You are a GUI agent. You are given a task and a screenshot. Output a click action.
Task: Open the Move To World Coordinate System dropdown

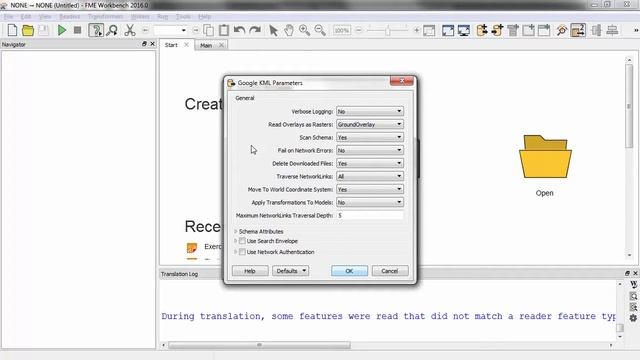click(370, 189)
